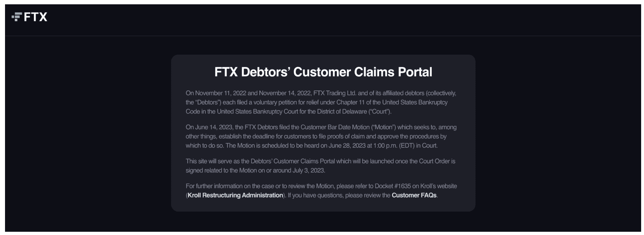
Task: Click the '(EDT)' timezone text
Action: 407,146
